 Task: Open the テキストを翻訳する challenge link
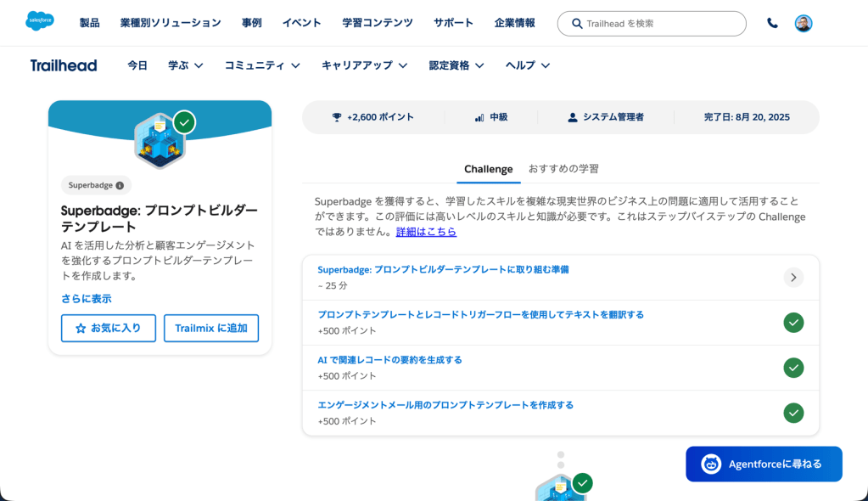(x=480, y=315)
